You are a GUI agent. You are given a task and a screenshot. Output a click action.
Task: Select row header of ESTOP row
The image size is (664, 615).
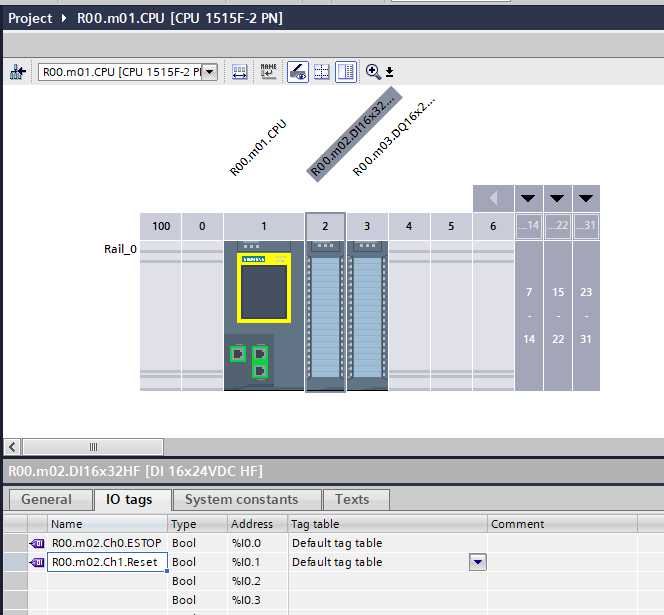pos(16,543)
